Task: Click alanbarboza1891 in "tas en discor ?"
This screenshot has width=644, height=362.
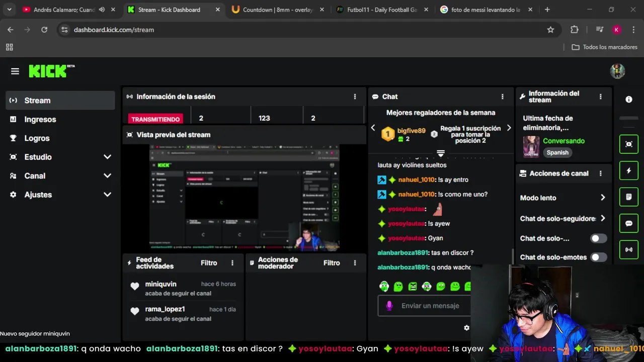Action: point(403,252)
